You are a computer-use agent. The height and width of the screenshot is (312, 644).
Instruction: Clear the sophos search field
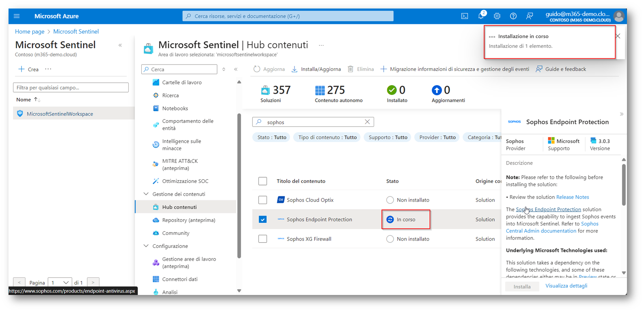point(367,122)
